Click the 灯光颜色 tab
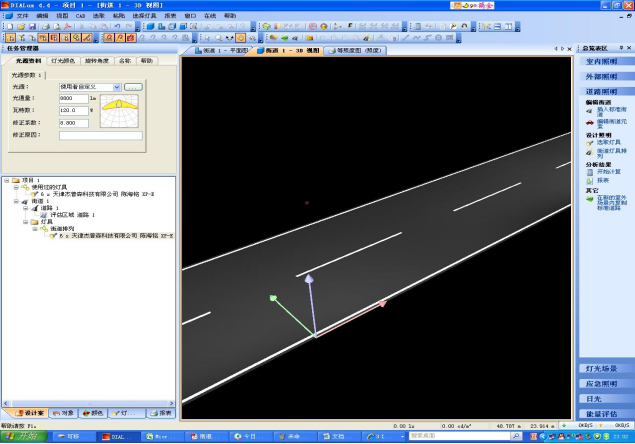Screen dimensions: 635x444 click(x=64, y=61)
